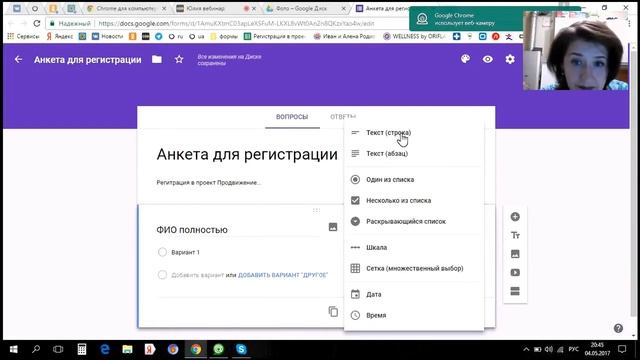Choose Несколько из списка question type

[414, 200]
